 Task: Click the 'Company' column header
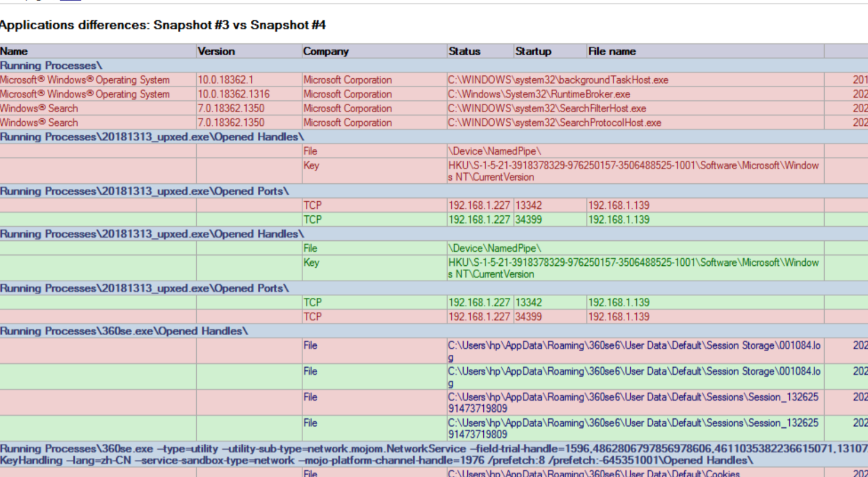click(326, 51)
